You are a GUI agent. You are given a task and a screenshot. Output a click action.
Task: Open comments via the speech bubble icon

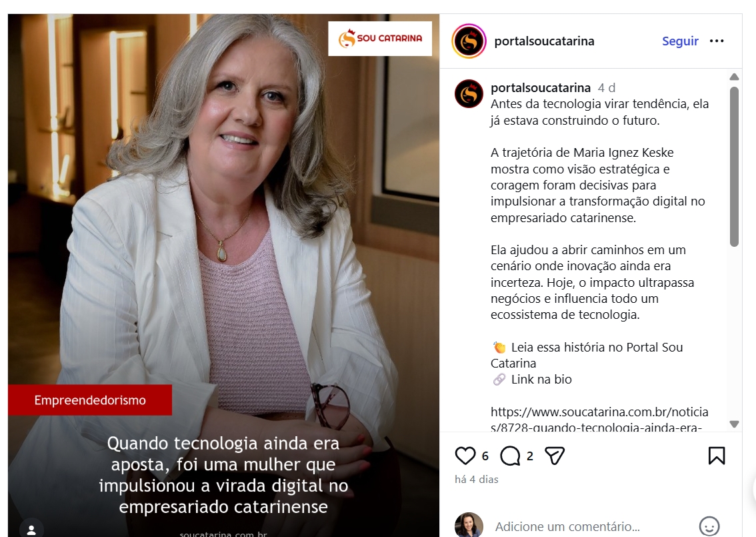[510, 456]
